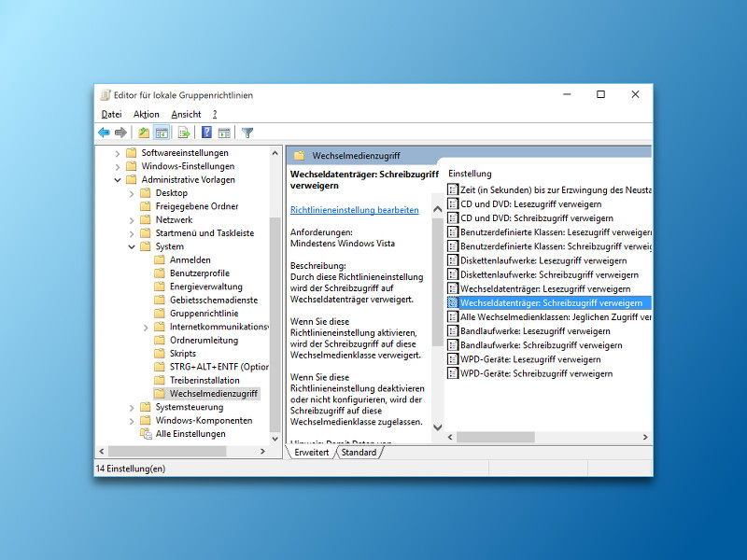This screenshot has height=560, width=747.
Task: Open the ? help menu
Action: pyautogui.click(x=215, y=114)
